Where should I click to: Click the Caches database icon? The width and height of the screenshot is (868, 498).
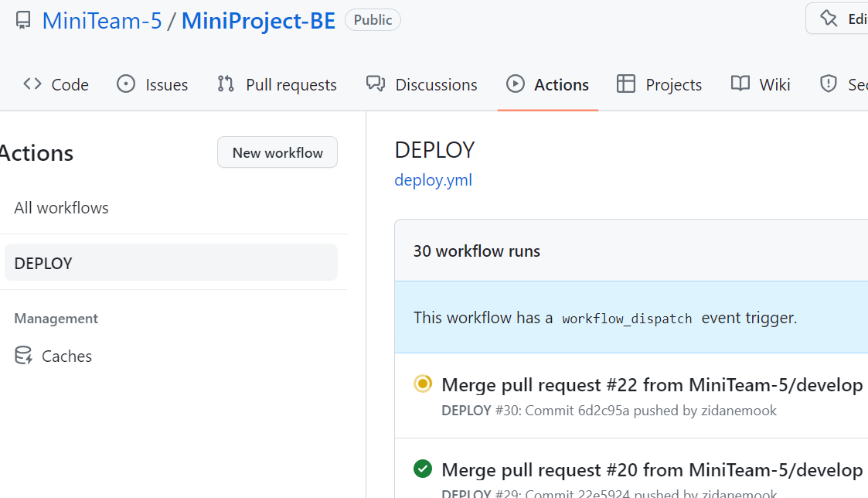(23, 355)
